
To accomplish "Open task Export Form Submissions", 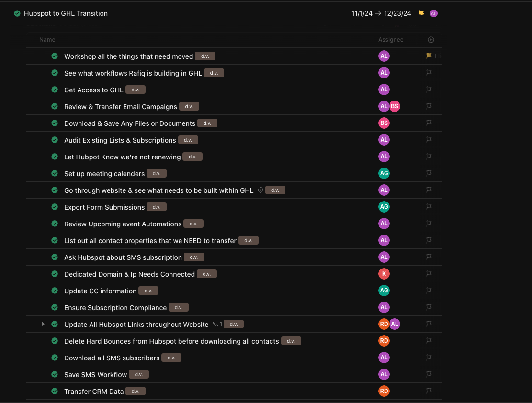I will pyautogui.click(x=104, y=207).
